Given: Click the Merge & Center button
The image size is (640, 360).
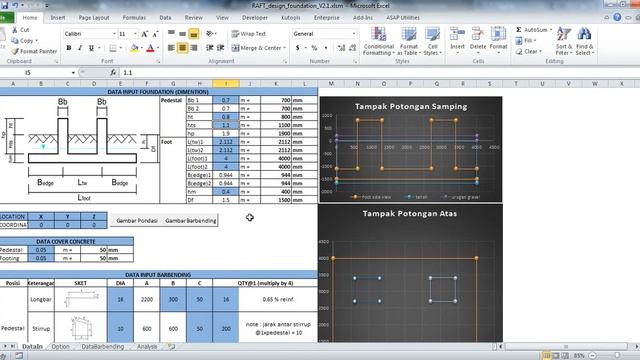Looking at the screenshot, I should click(x=258, y=48).
